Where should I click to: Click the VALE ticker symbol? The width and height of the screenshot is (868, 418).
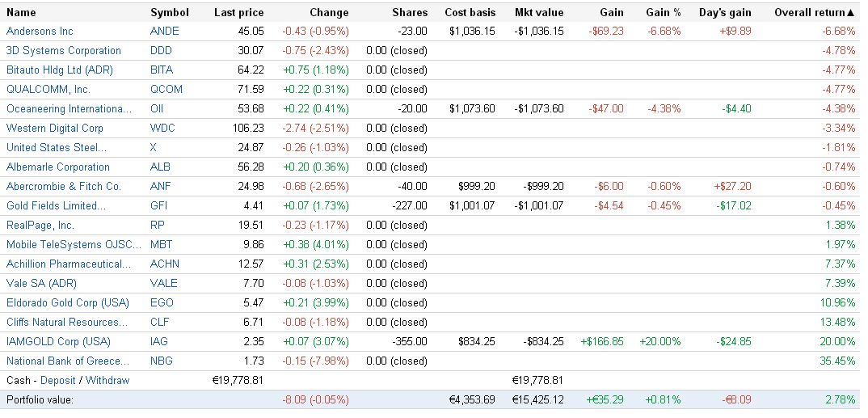(x=163, y=283)
